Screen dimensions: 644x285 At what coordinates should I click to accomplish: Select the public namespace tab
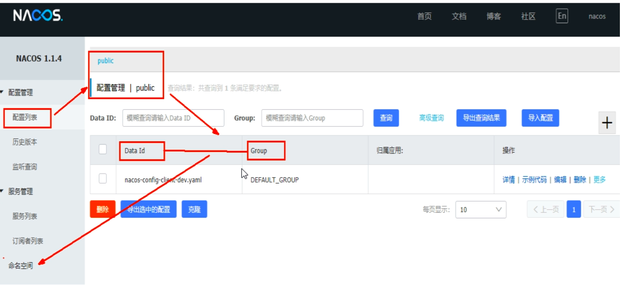(106, 61)
